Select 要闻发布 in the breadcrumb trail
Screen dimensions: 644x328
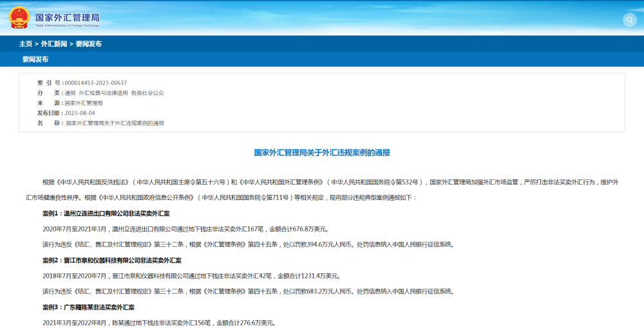89,44
